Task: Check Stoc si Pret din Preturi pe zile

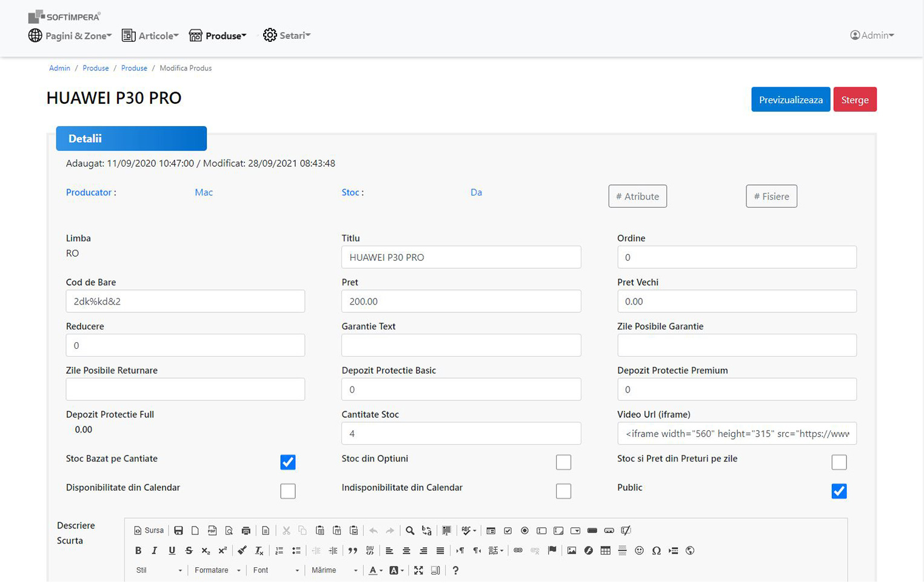Action: (x=839, y=462)
